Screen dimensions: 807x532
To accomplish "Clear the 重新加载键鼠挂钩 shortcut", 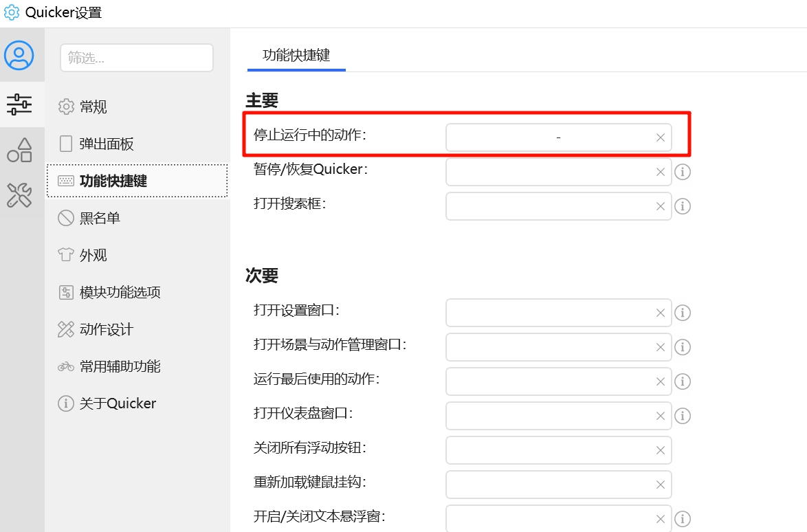I will 661,485.
